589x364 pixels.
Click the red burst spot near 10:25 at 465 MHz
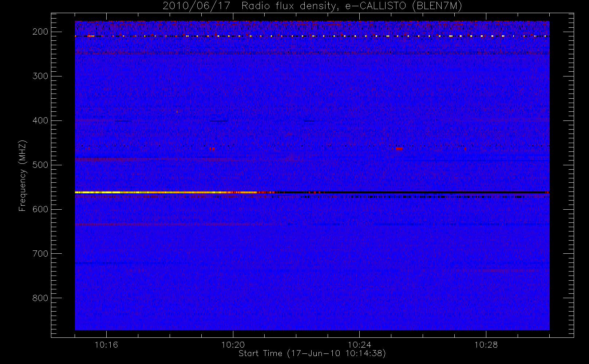pos(399,149)
